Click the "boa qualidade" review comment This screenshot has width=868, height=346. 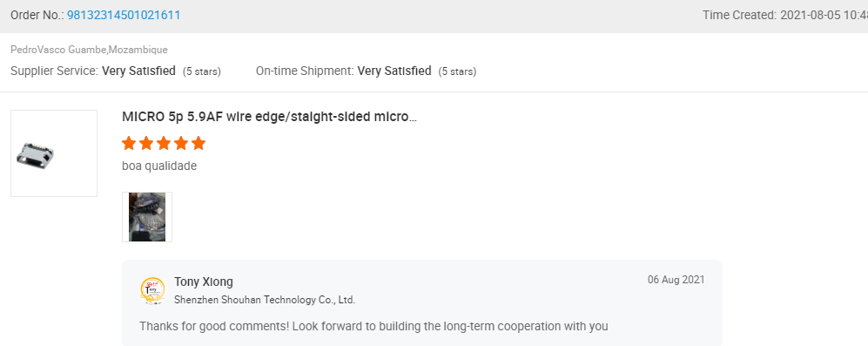159,166
